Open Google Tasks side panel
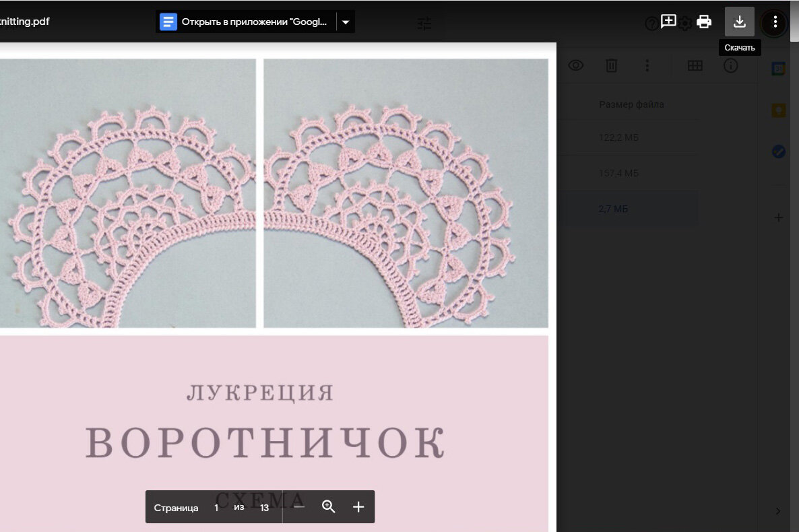The width and height of the screenshot is (799, 532). 778,152
